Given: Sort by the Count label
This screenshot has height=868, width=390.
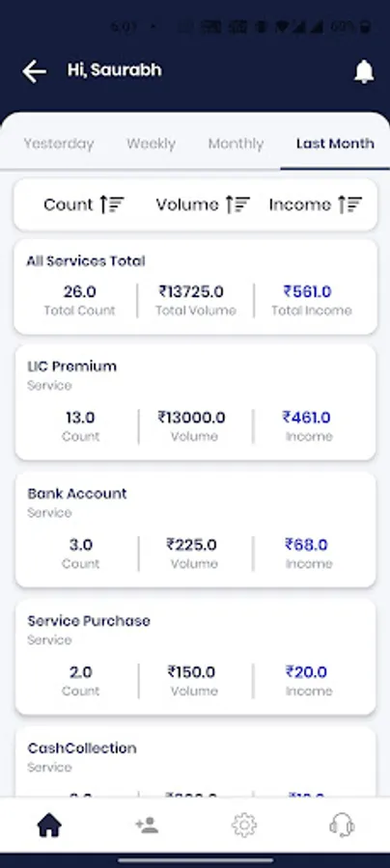Looking at the screenshot, I should click(69, 204).
